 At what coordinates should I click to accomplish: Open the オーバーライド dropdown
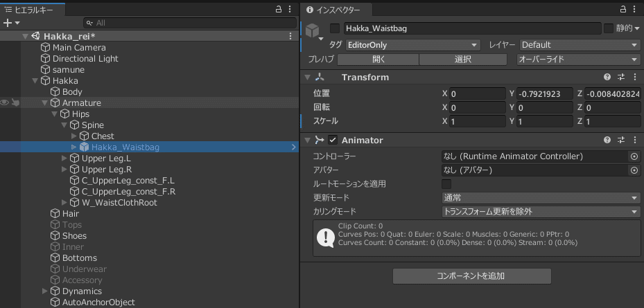tap(578, 60)
